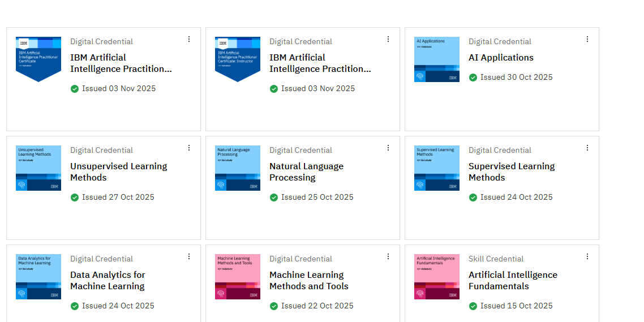
Task: Click the 'Skill Credential' label
Action: pos(496,259)
